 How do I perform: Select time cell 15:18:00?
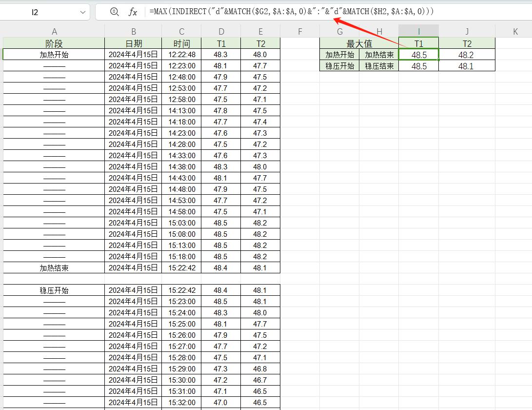pyautogui.click(x=181, y=256)
